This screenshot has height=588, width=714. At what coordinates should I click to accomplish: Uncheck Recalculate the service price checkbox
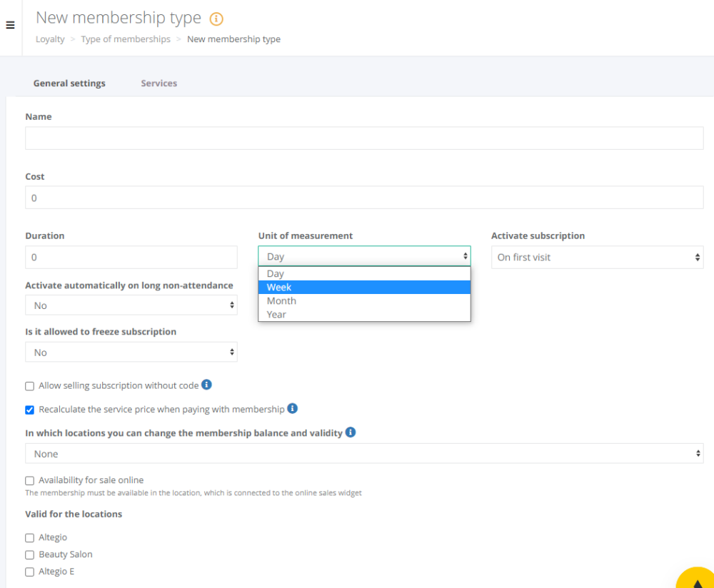pos(29,410)
